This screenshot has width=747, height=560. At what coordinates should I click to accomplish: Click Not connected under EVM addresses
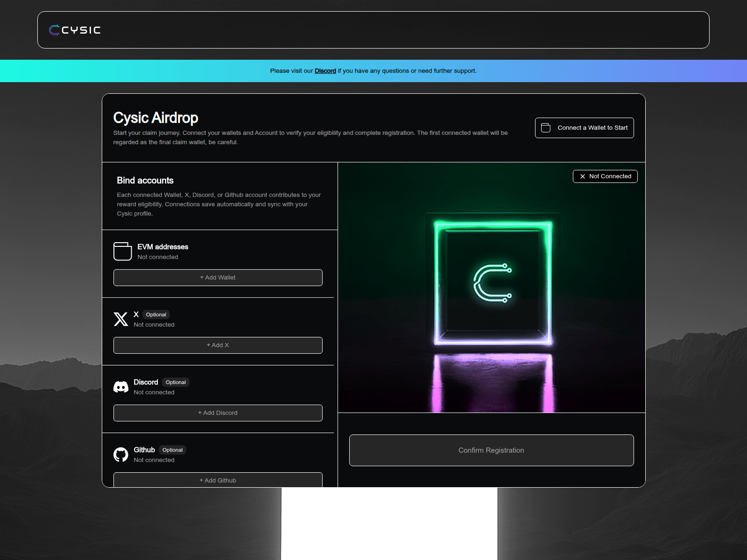(158, 257)
